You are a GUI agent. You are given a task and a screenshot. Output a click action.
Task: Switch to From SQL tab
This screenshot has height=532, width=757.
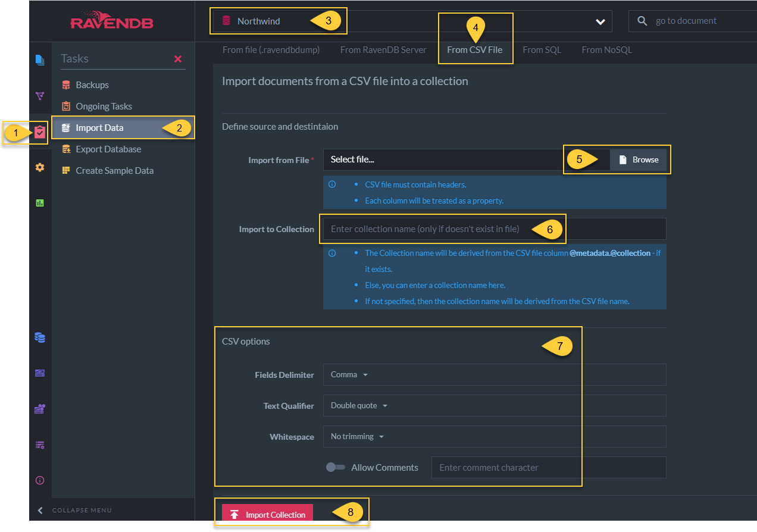click(542, 50)
